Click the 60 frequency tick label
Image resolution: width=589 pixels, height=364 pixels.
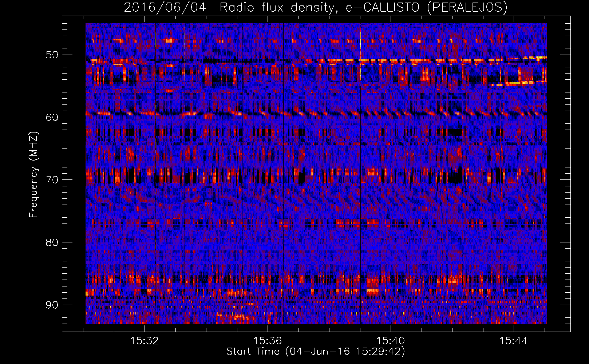[52, 117]
